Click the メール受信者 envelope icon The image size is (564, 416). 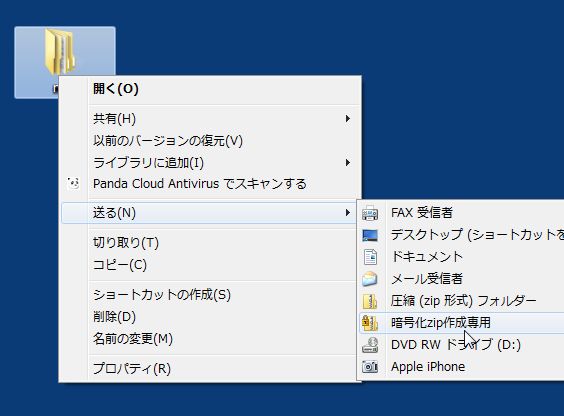point(370,279)
